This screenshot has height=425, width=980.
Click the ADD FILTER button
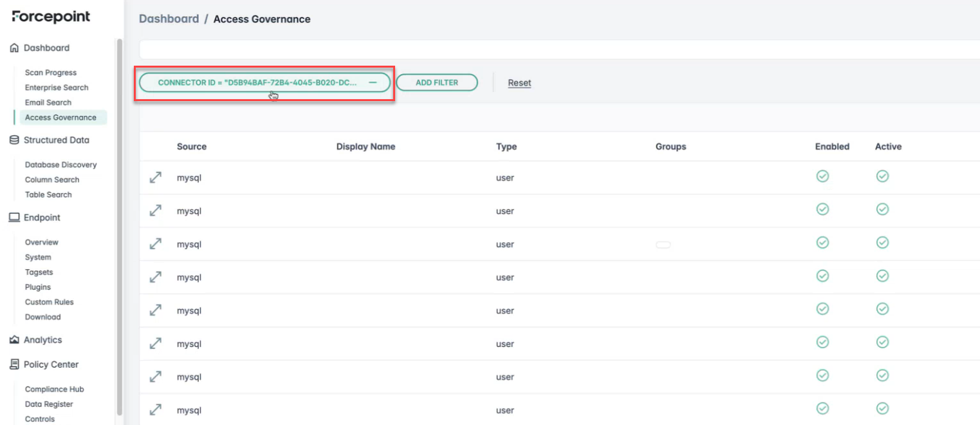437,82
